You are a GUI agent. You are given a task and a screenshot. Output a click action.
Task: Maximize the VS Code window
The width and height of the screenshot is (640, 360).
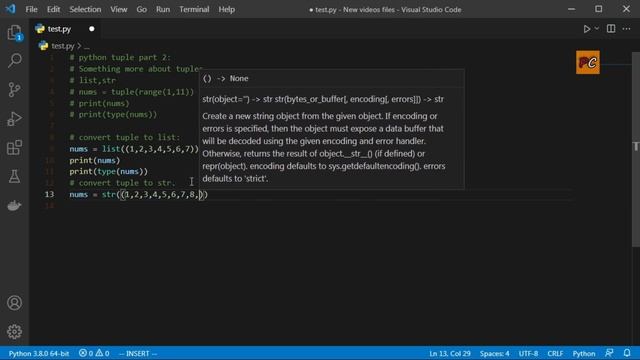point(598,9)
